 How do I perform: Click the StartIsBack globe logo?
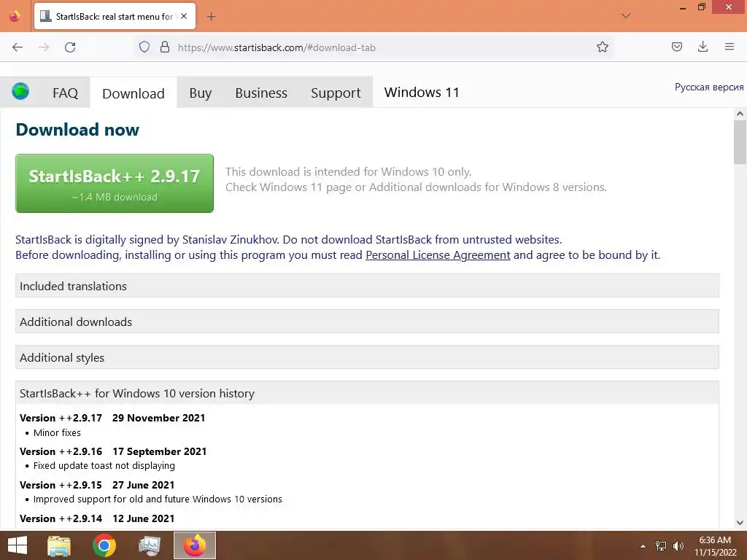(x=20, y=91)
